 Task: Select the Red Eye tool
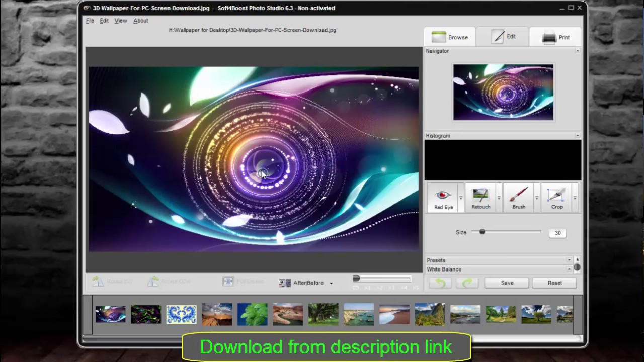(x=443, y=197)
